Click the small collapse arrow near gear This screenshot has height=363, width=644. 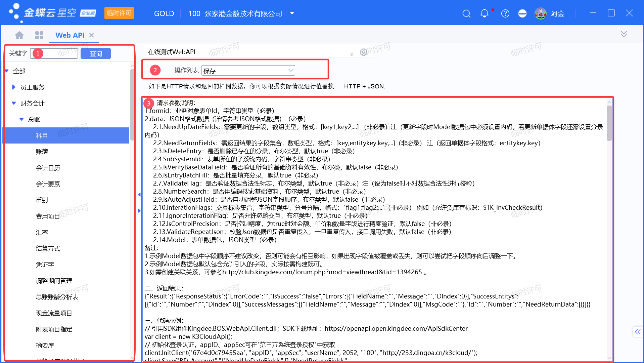point(352,54)
